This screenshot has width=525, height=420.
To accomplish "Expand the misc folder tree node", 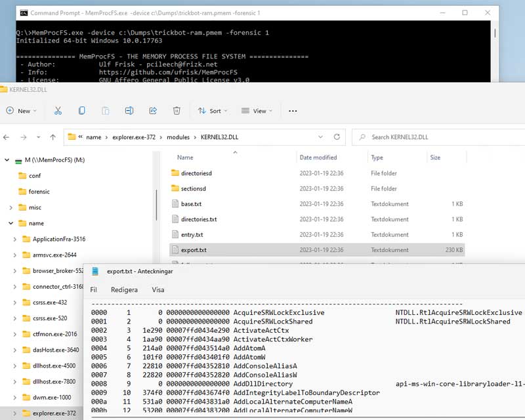I will [x=10, y=207].
